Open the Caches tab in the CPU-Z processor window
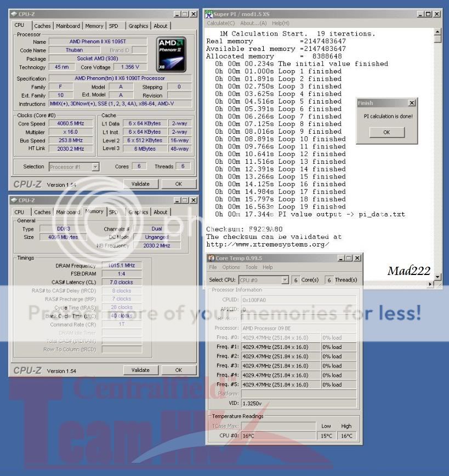The width and height of the screenshot is (449, 476). [x=42, y=26]
